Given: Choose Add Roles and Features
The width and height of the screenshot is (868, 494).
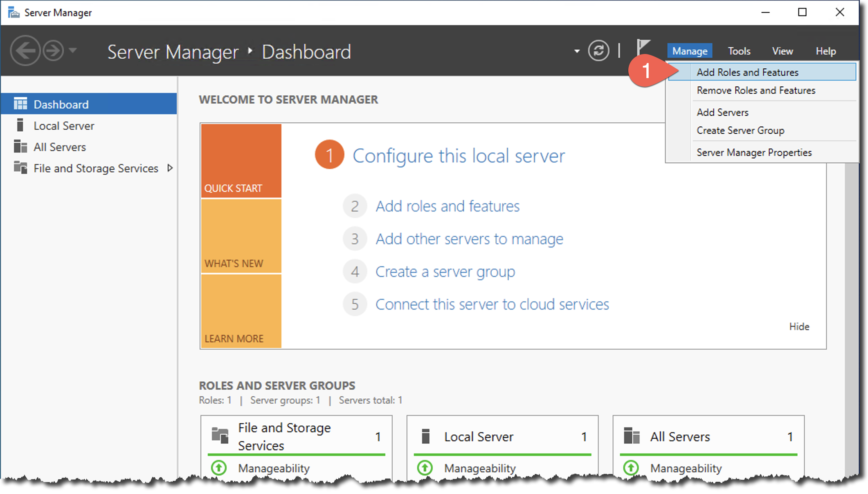Looking at the screenshot, I should (762, 72).
